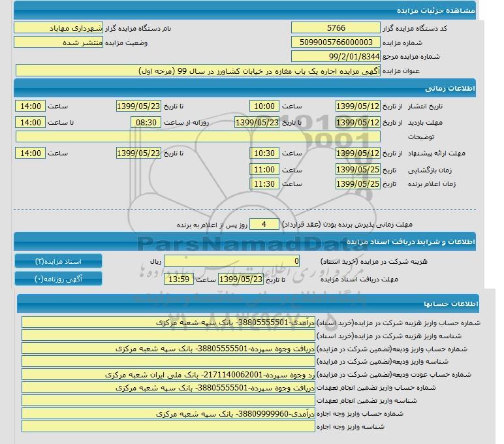Viewport: 504px width, 444px height.
Task: Select the auction number field 5099005766000003
Action: pos(336,42)
